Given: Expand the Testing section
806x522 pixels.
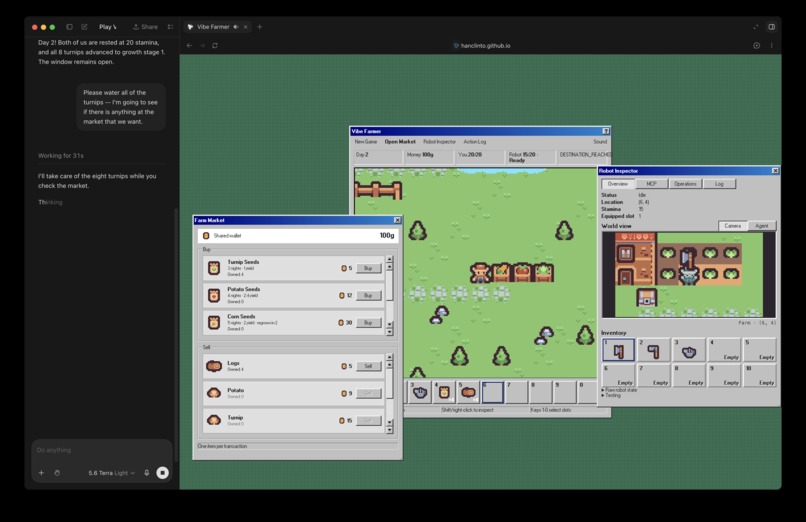Looking at the screenshot, I should 611,395.
